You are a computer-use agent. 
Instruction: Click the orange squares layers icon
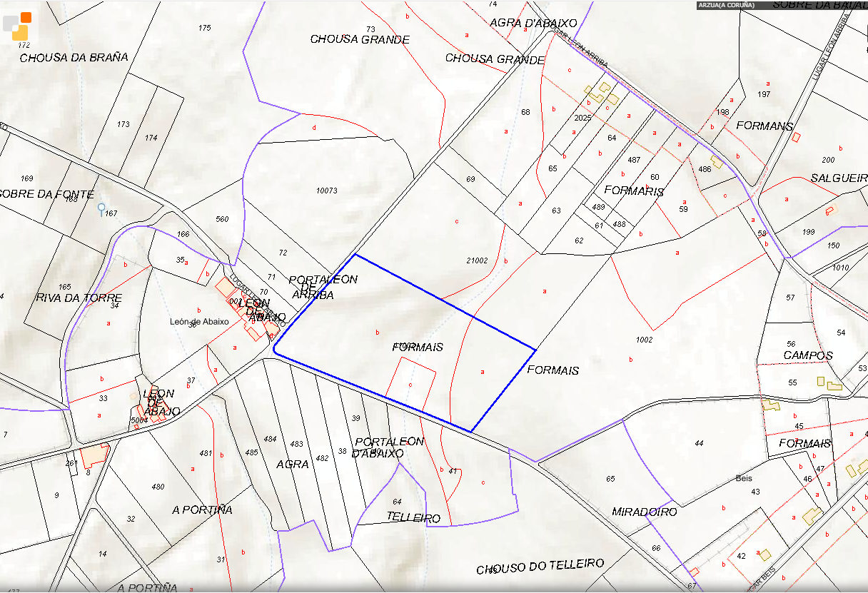click(17, 26)
